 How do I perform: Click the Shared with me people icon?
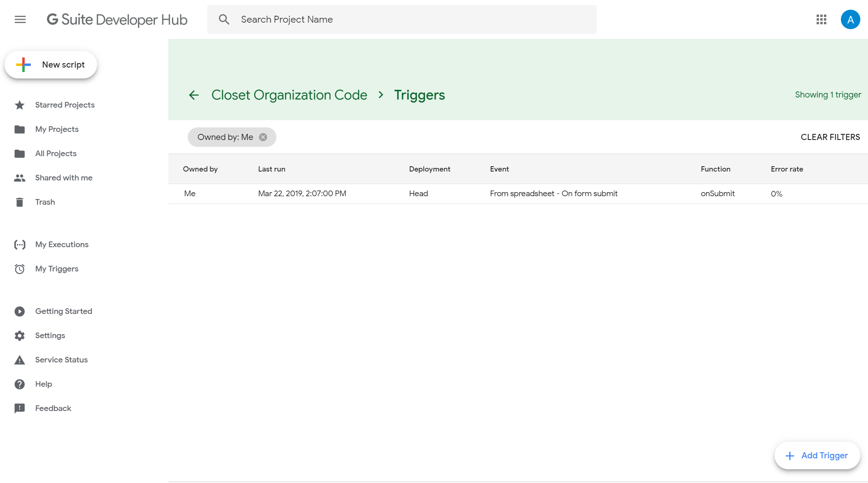(19, 178)
